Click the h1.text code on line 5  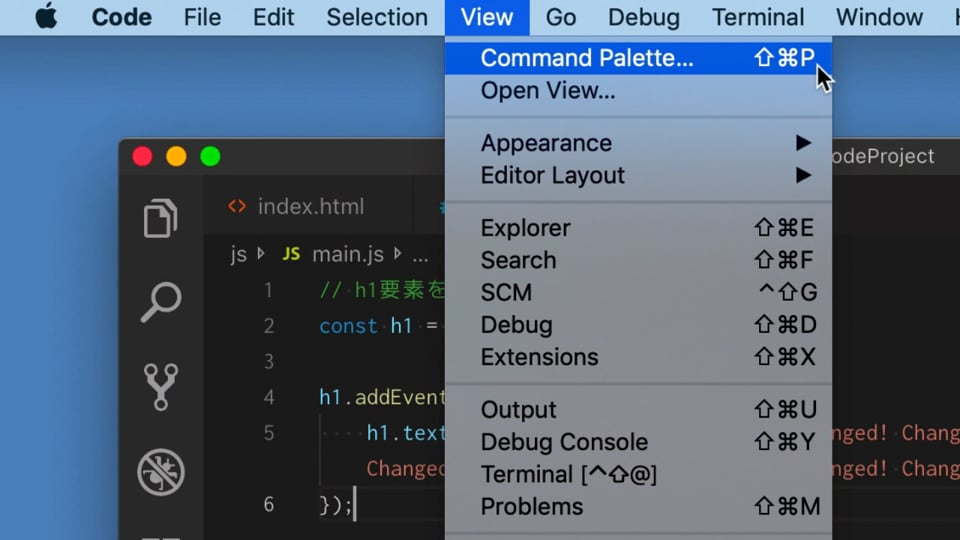pos(405,433)
